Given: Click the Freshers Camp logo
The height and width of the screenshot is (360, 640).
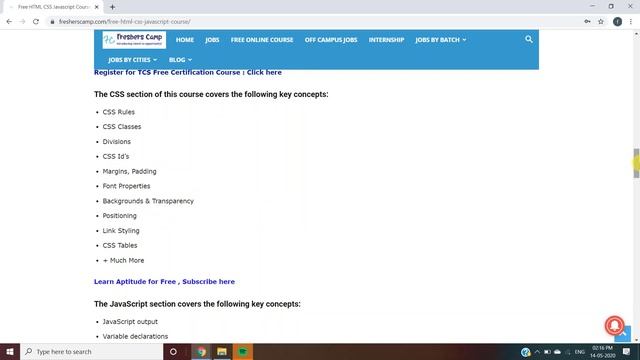Looking at the screenshot, I should pos(134,40).
